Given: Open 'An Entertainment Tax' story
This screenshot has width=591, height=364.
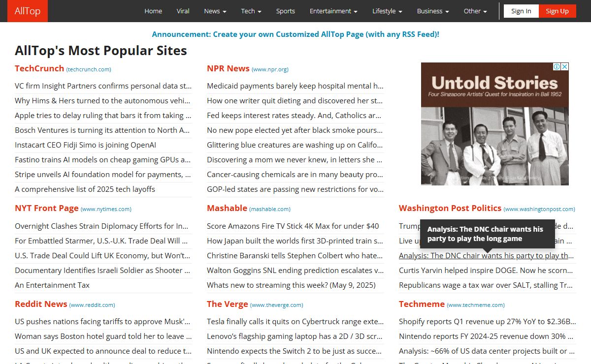Looking at the screenshot, I should click(52, 285).
